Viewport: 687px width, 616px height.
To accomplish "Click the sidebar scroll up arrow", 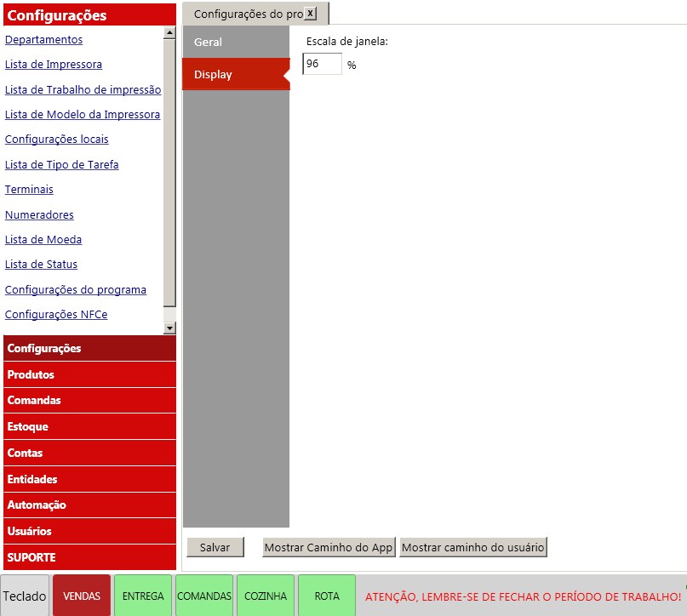I will 169,33.
